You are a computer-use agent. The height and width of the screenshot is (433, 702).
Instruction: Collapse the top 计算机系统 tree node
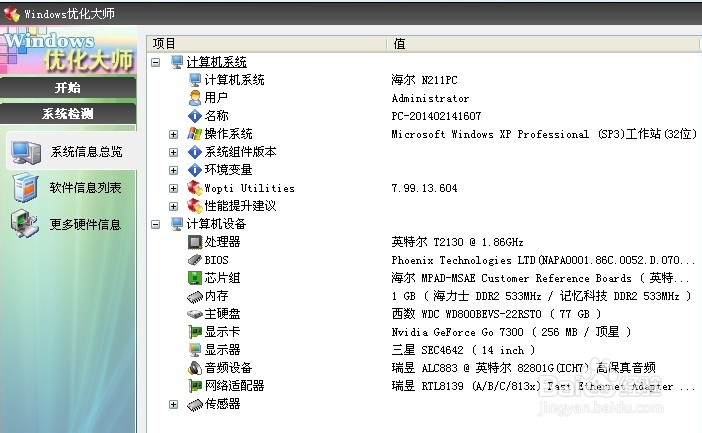(x=155, y=62)
